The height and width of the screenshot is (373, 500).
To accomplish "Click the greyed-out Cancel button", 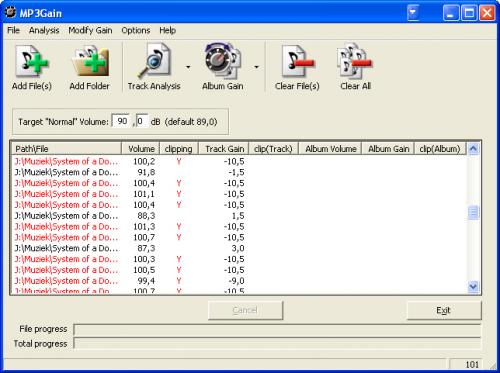I will (x=245, y=310).
